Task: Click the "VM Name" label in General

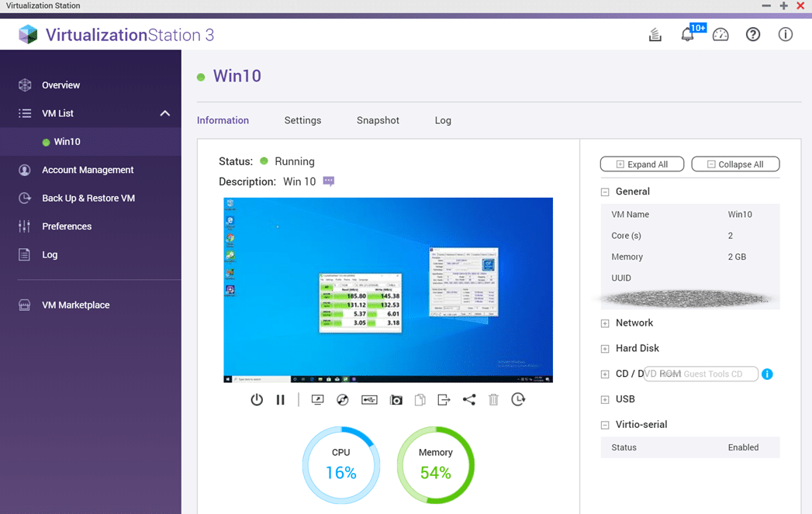Action: pyautogui.click(x=631, y=214)
